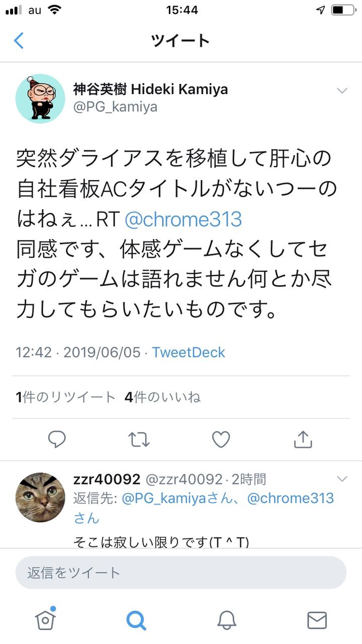The image size is (362, 644).
Task: Expand options chevron on Kamiya's tweet
Action: point(342,91)
